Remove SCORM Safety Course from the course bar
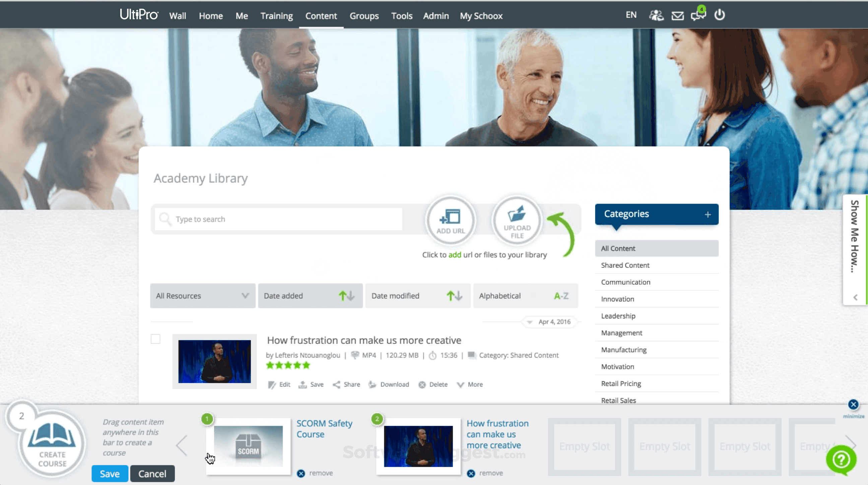The height and width of the screenshot is (485, 868). (301, 473)
